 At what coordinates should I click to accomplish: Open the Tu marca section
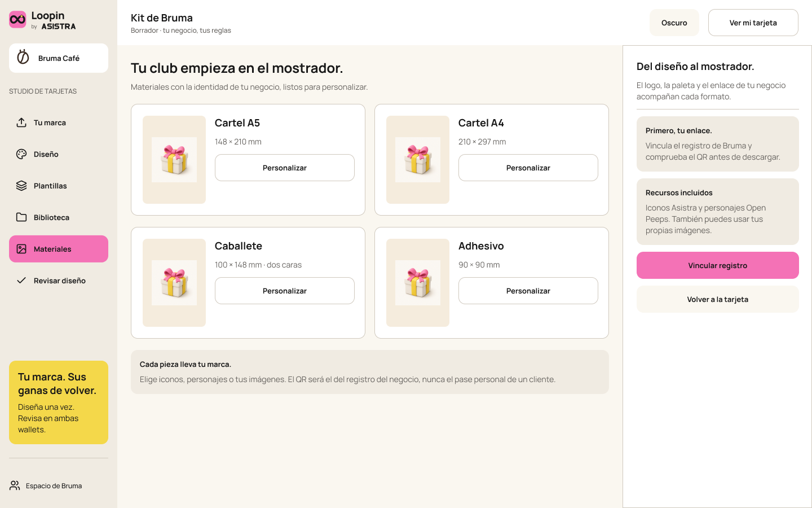(59, 122)
